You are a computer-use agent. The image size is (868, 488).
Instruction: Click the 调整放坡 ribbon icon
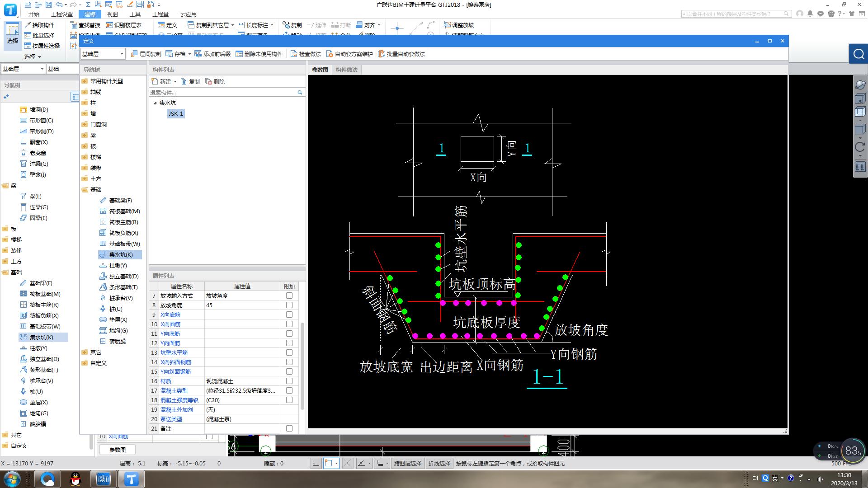(x=447, y=25)
